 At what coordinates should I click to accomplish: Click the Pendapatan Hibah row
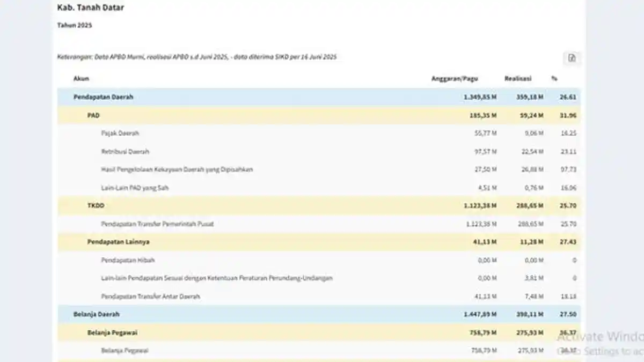[x=319, y=260]
